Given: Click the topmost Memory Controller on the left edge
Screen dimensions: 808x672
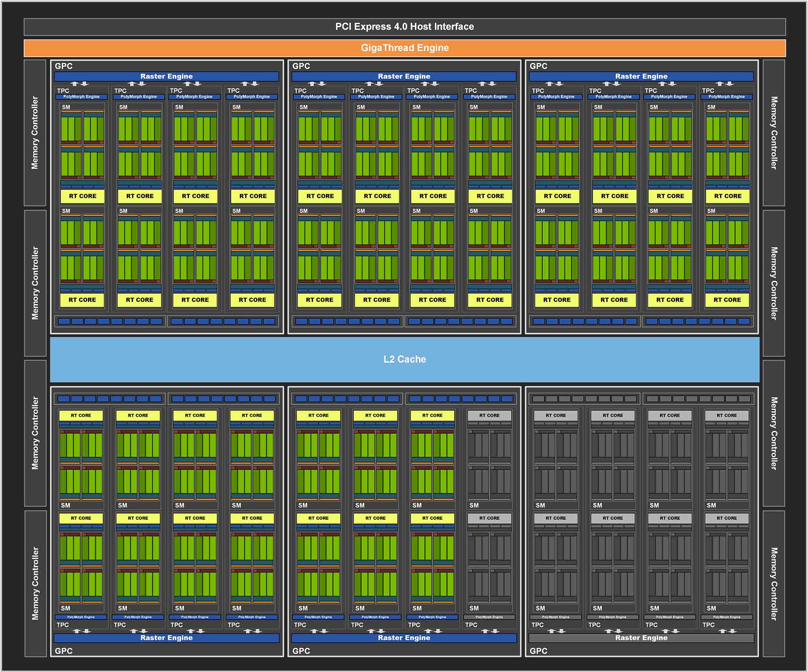Looking at the screenshot, I should [x=35, y=133].
